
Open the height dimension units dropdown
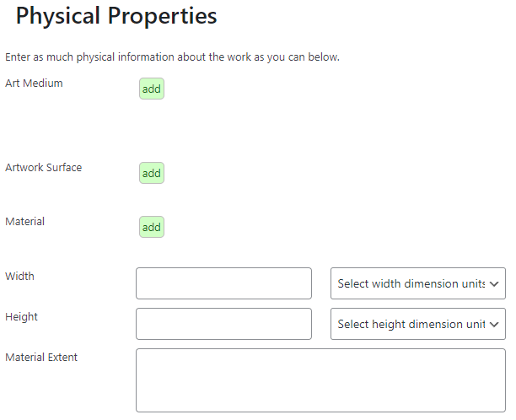pyautogui.click(x=417, y=324)
